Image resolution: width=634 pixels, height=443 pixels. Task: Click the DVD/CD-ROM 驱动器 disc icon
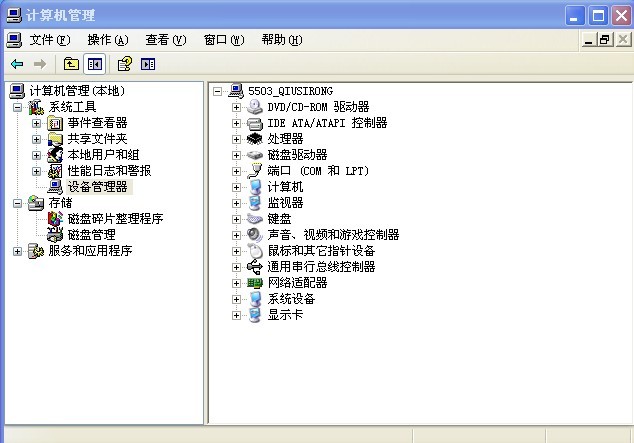coord(255,107)
